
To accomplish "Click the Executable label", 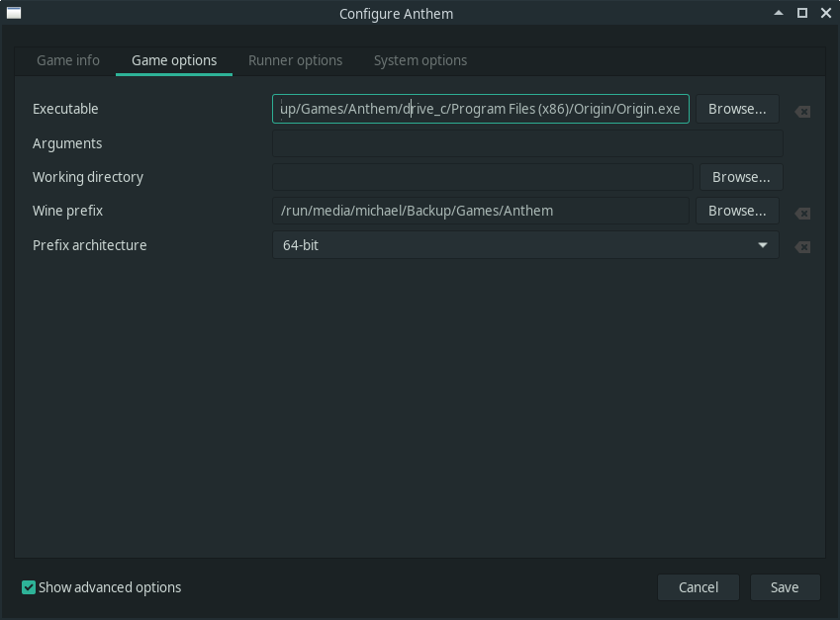I will (x=65, y=109).
